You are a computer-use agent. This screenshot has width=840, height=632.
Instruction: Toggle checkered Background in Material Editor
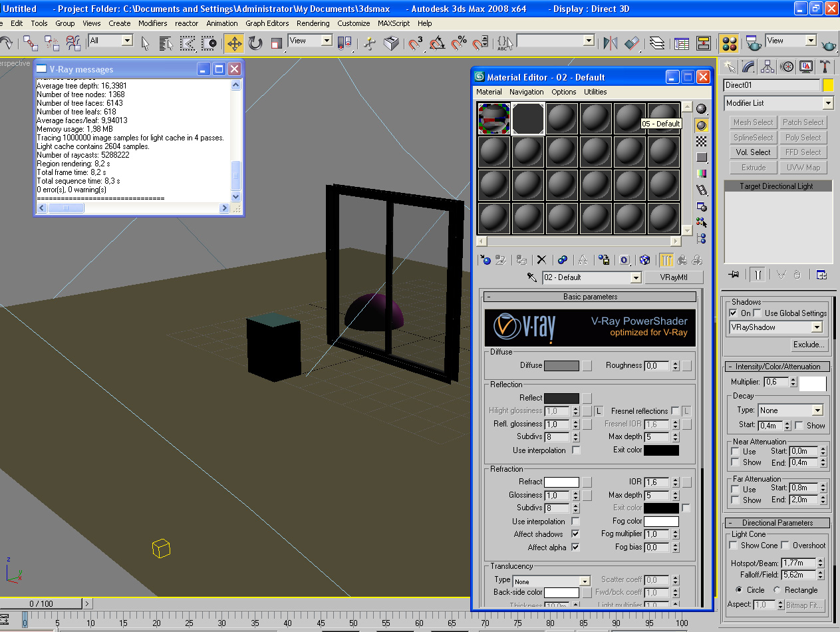click(701, 141)
